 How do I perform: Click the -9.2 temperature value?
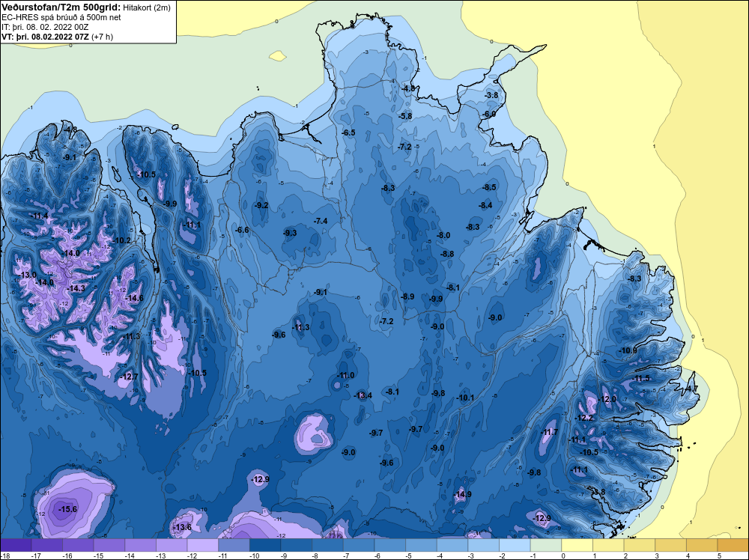point(261,205)
